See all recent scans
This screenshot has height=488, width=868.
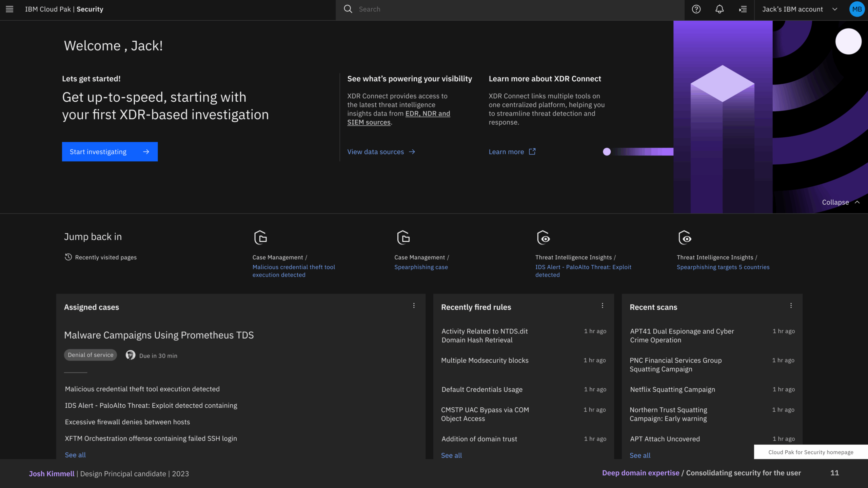coord(640,455)
